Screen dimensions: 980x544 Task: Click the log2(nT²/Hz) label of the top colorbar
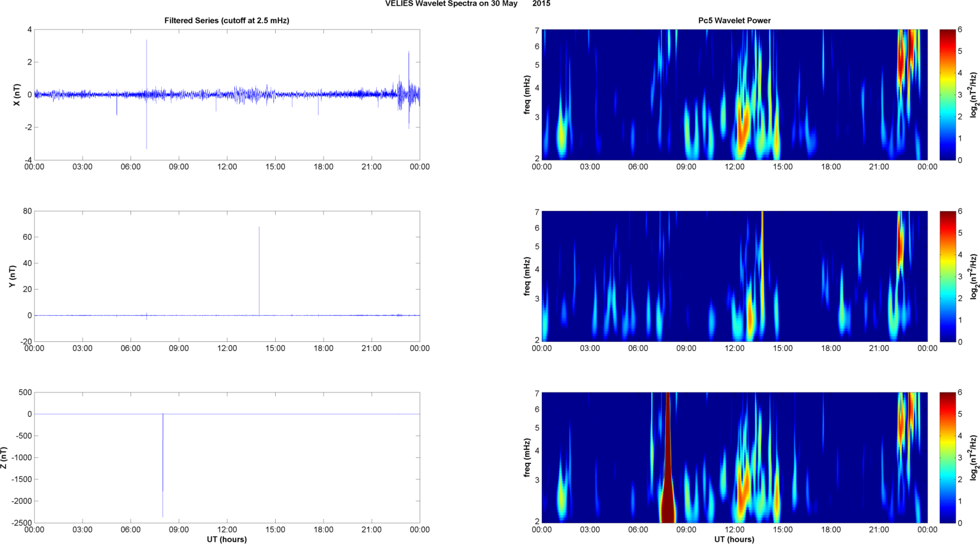pyautogui.click(x=974, y=95)
